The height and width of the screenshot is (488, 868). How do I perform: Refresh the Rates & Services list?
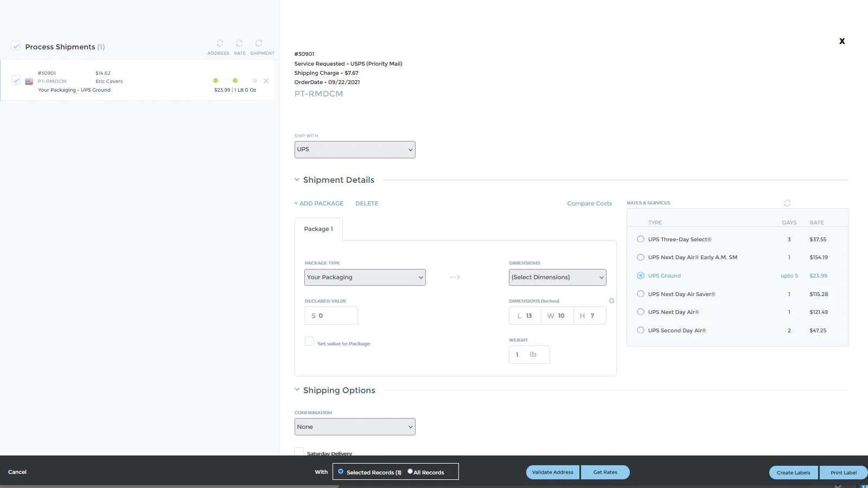787,203
